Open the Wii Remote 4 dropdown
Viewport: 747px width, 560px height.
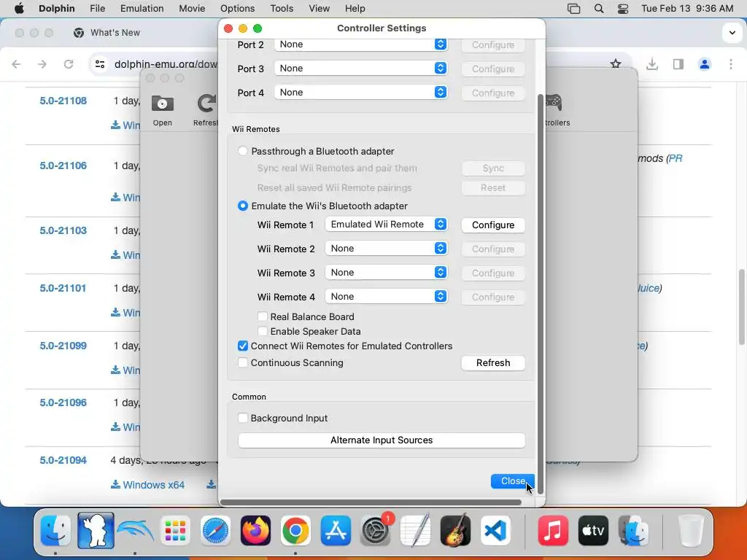387,297
